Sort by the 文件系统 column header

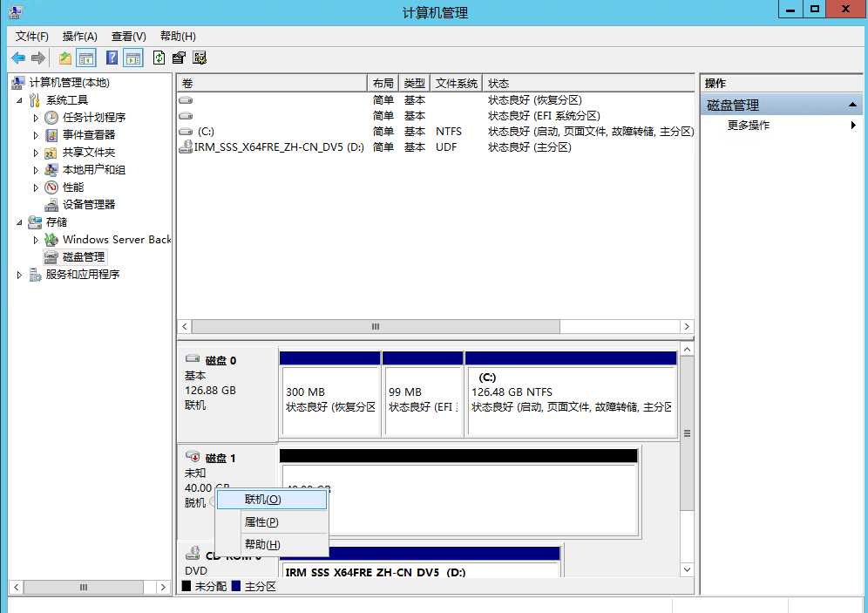click(x=457, y=83)
